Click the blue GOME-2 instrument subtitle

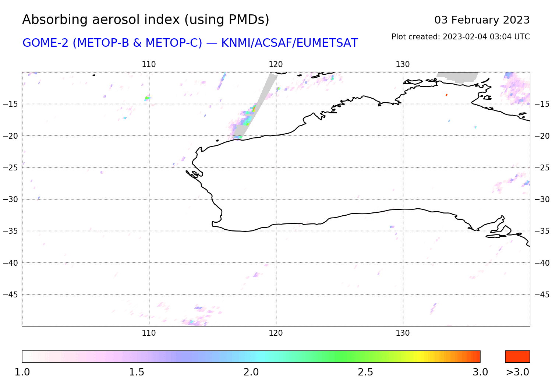[x=190, y=43]
